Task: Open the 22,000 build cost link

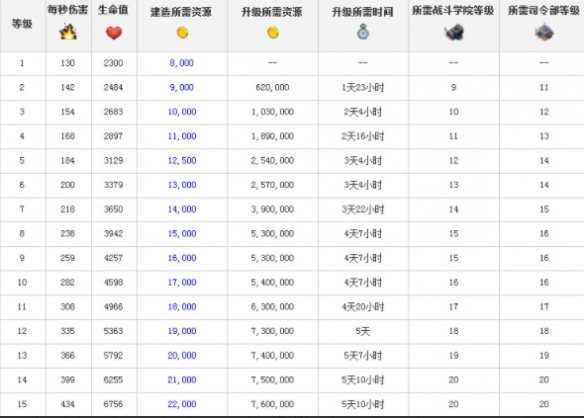Action: click(x=182, y=404)
